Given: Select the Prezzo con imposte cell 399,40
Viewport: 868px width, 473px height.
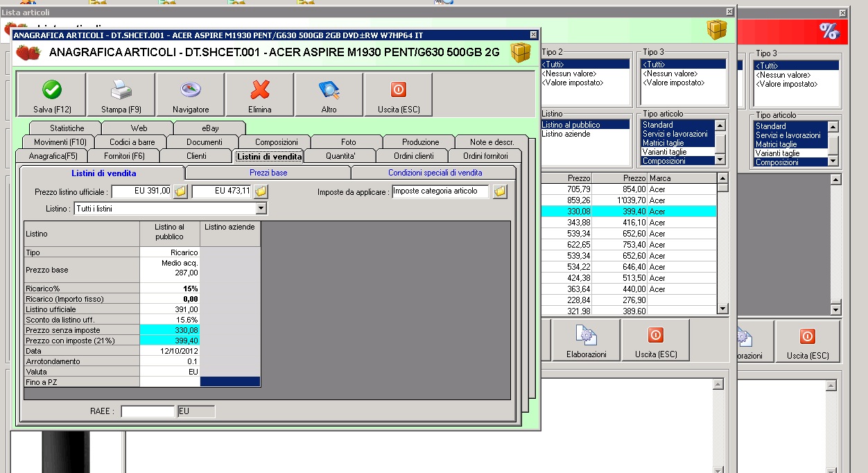Looking at the screenshot, I should pos(170,341).
